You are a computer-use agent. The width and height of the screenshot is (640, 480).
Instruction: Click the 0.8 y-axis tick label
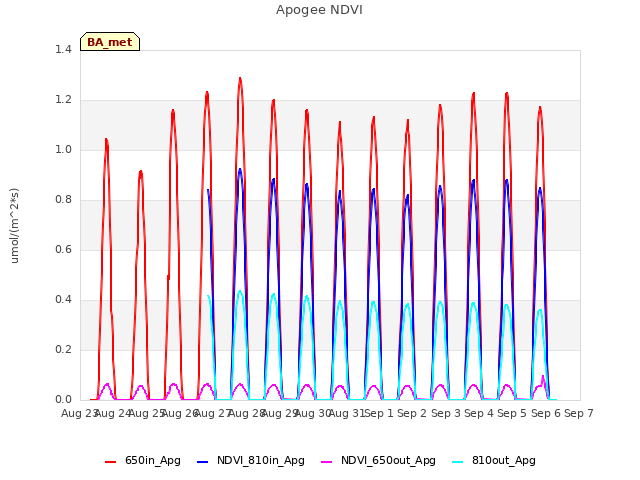[x=63, y=200]
